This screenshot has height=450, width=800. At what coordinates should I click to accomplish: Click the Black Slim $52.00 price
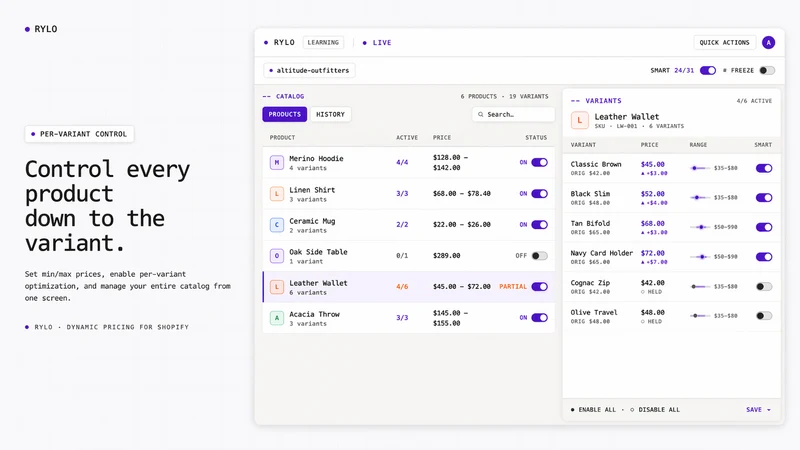[x=653, y=194]
